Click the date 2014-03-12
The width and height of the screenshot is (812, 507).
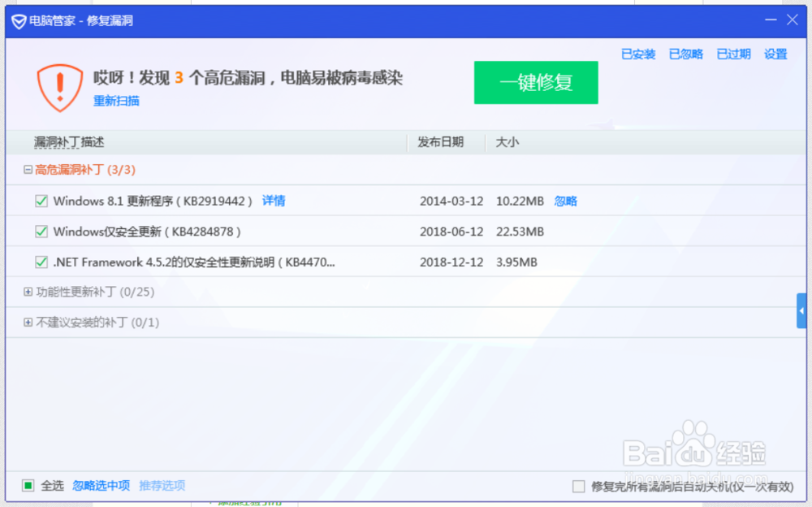tap(451, 201)
